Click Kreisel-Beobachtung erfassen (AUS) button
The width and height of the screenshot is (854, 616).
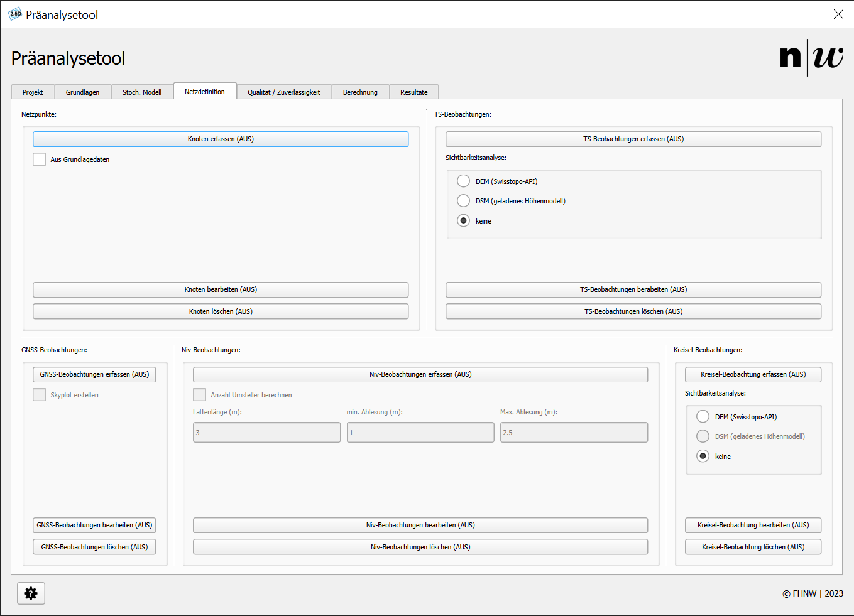tap(753, 374)
